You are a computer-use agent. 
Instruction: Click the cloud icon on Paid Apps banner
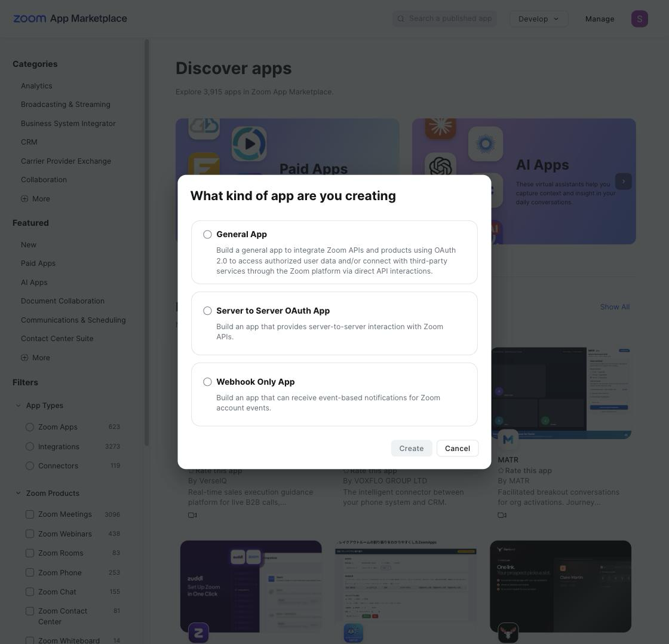click(204, 128)
